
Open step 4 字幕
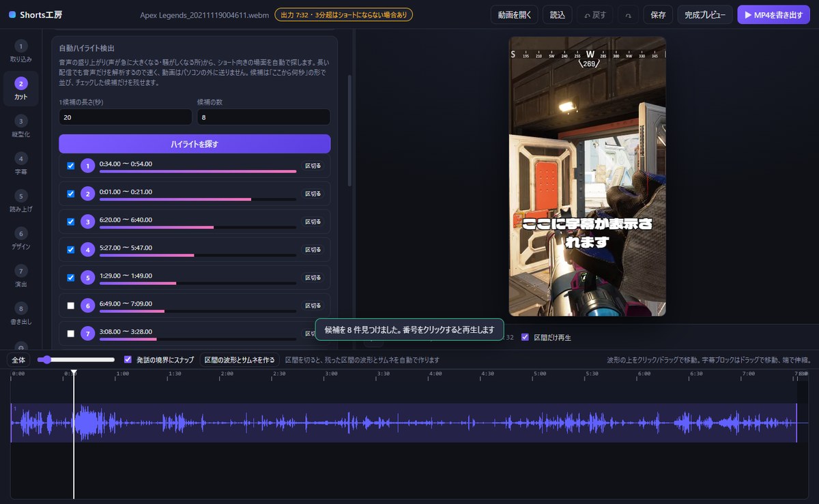20,163
